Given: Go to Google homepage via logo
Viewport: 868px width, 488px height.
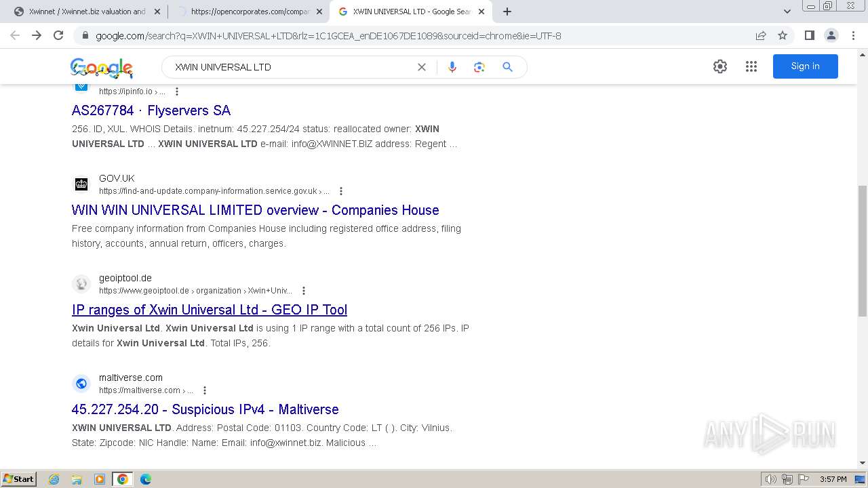Looking at the screenshot, I should click(102, 68).
